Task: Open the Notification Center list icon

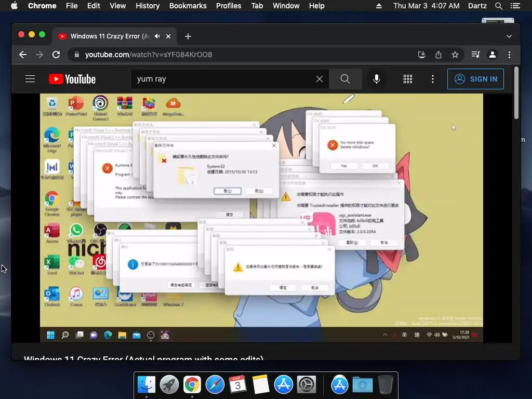Action: 515,6
